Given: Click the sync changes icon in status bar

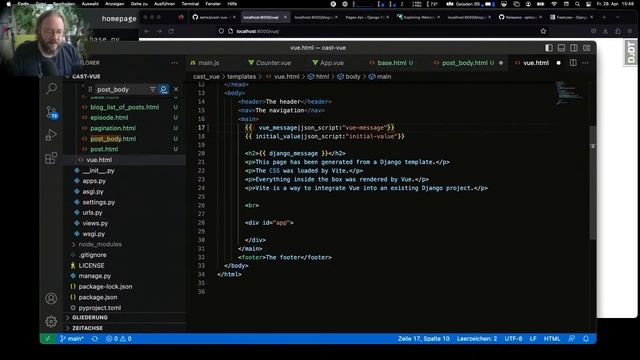Looking at the screenshot, I should [95, 339].
